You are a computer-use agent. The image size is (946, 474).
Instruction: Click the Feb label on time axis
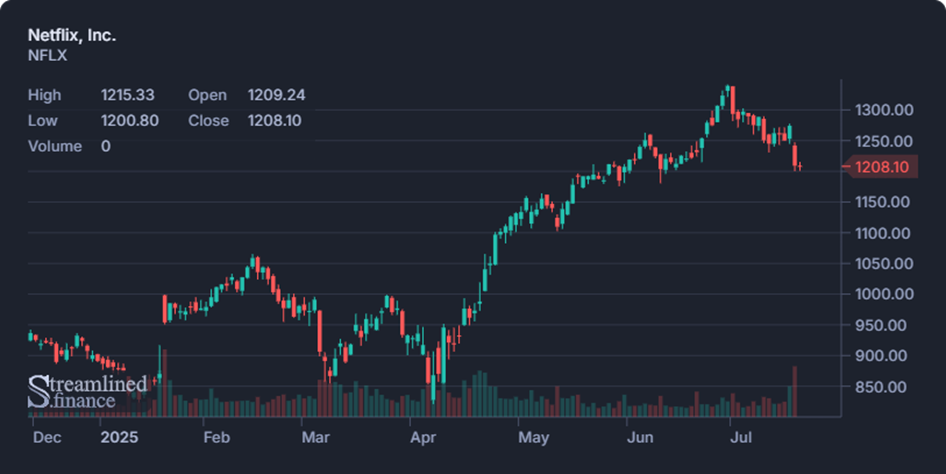(217, 437)
